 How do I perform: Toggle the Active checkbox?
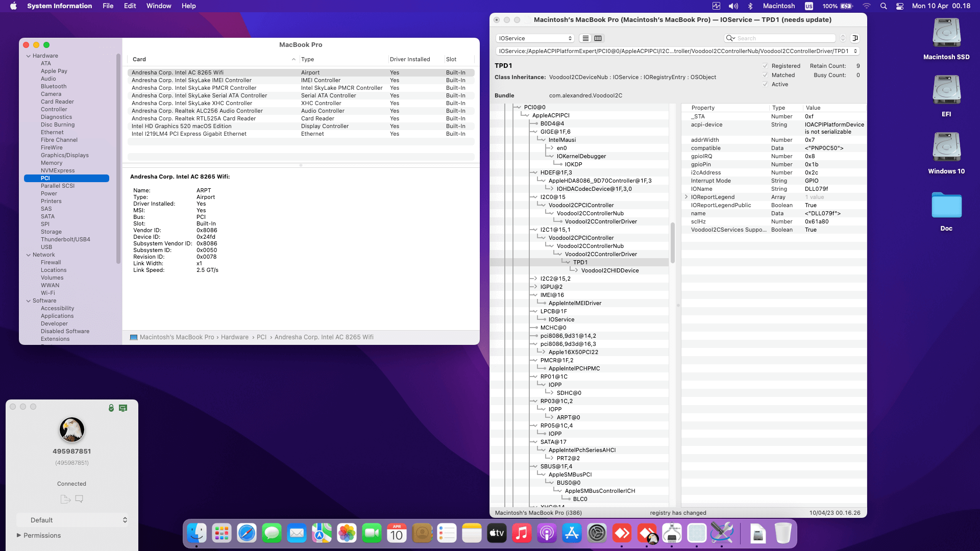coord(765,84)
